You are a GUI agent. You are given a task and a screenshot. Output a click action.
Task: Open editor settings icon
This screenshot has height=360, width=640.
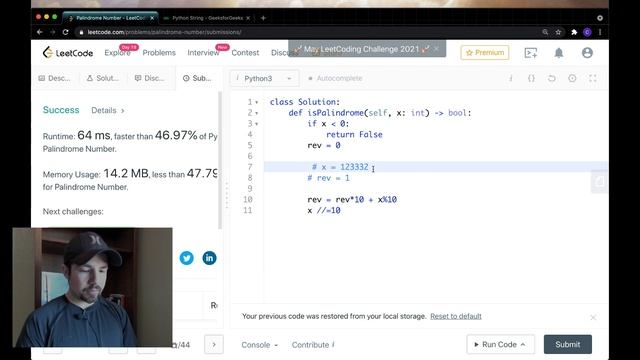[572, 78]
